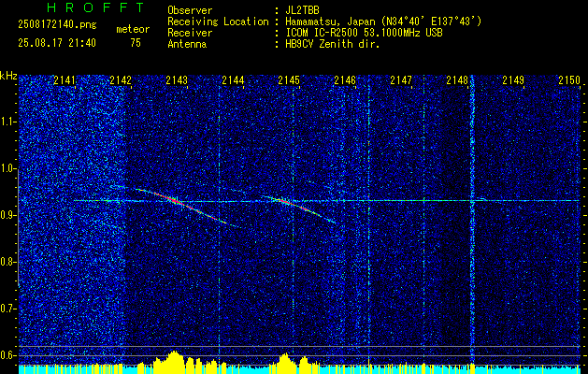This screenshot has width=588, height=374.
Task: Select the observer callsign JL2TBB
Action: click(x=302, y=10)
